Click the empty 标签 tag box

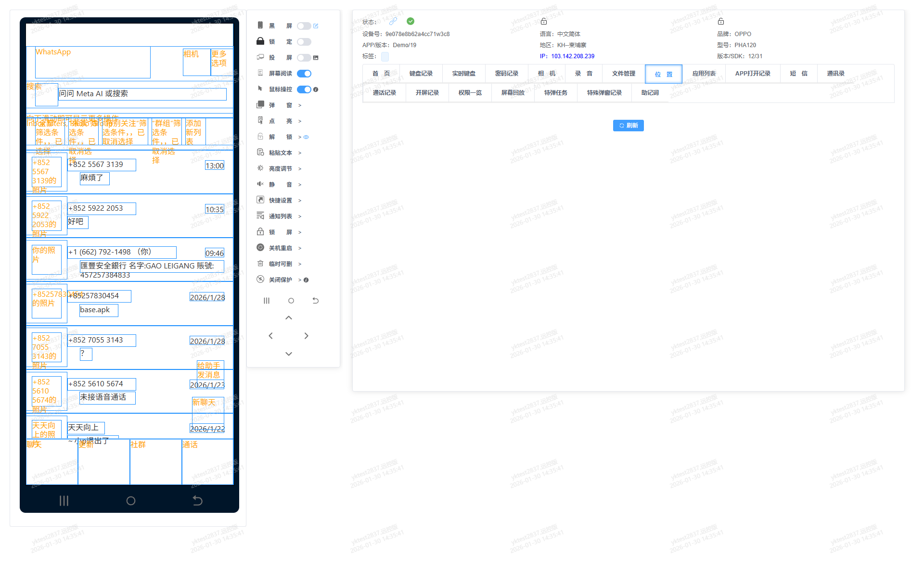click(385, 57)
